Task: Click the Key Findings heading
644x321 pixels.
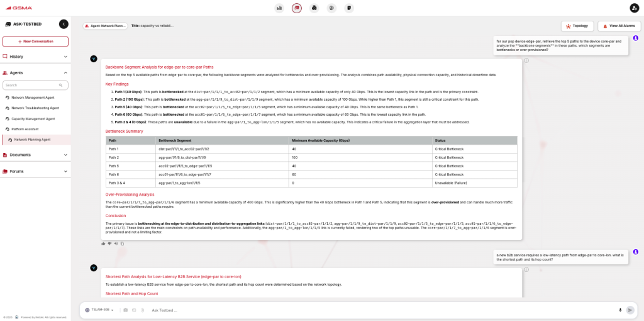Action: coord(117,84)
